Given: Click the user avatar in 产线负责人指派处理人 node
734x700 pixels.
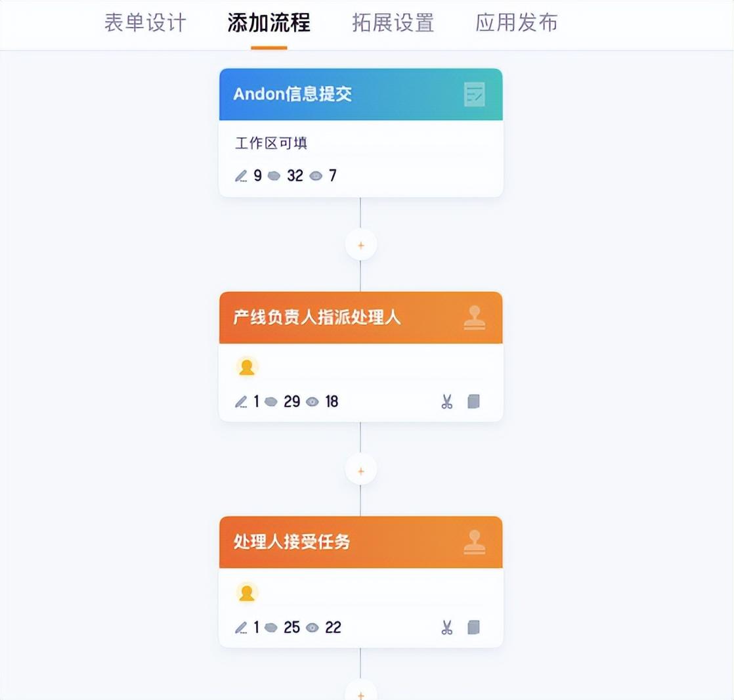Looking at the screenshot, I should click(247, 367).
